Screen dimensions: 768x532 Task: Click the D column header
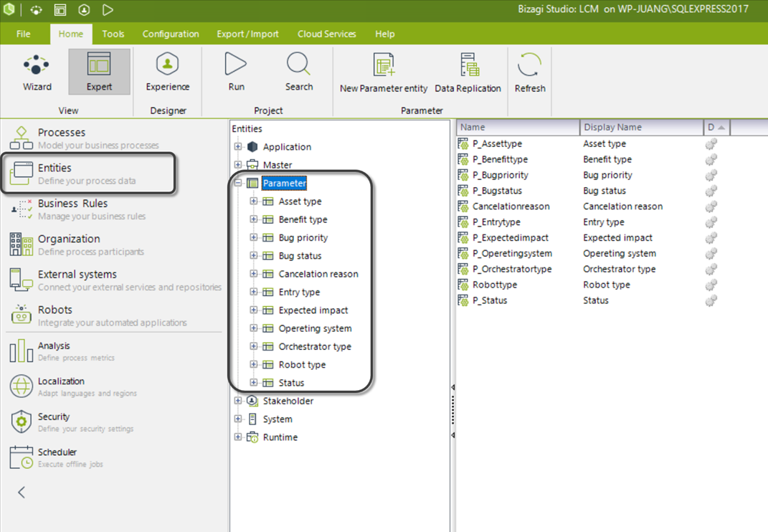pos(716,128)
